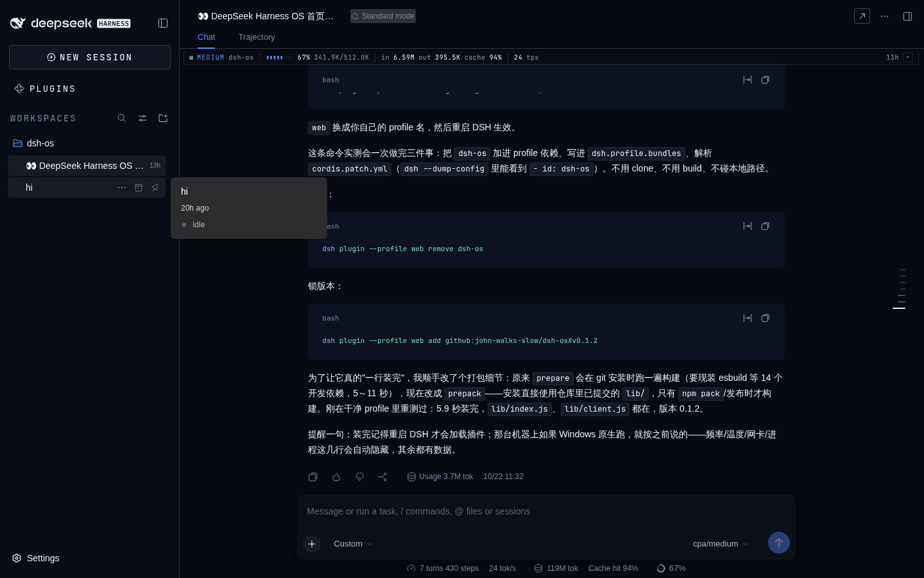
Task: Click the 7 turns 430 steps stat
Action: [443, 568]
